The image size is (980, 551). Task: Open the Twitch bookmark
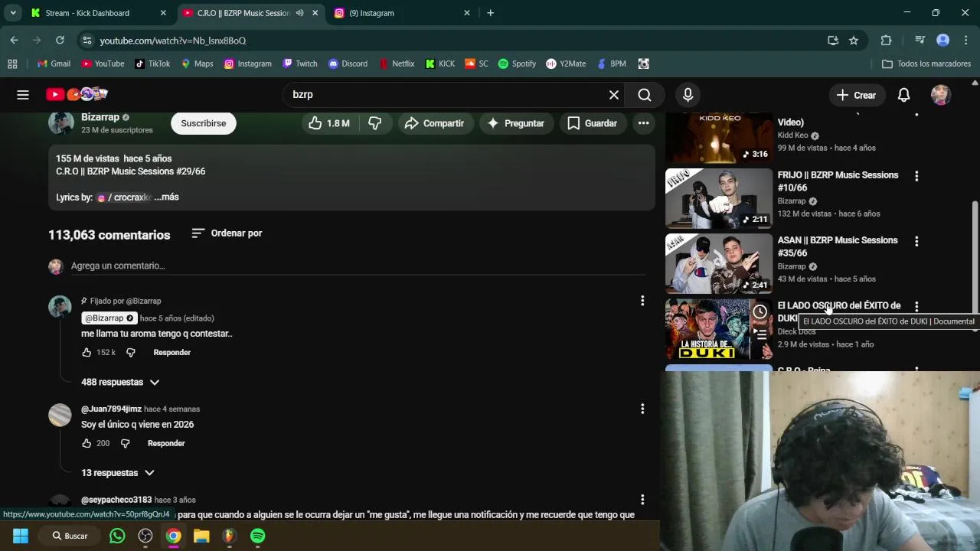(299, 64)
